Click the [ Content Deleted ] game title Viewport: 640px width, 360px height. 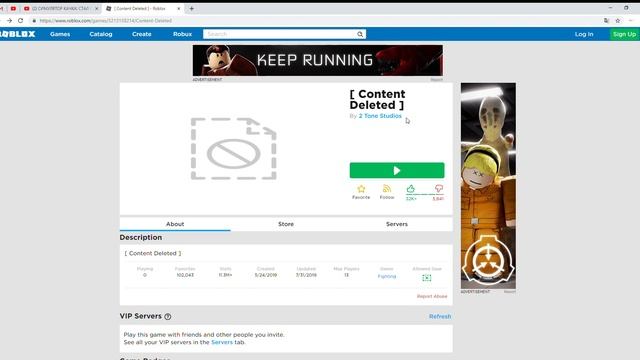(x=378, y=100)
